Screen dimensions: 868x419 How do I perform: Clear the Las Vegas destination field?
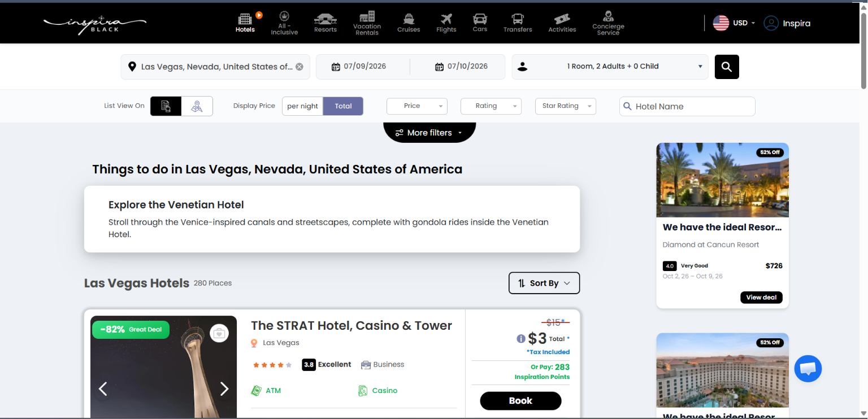(300, 67)
